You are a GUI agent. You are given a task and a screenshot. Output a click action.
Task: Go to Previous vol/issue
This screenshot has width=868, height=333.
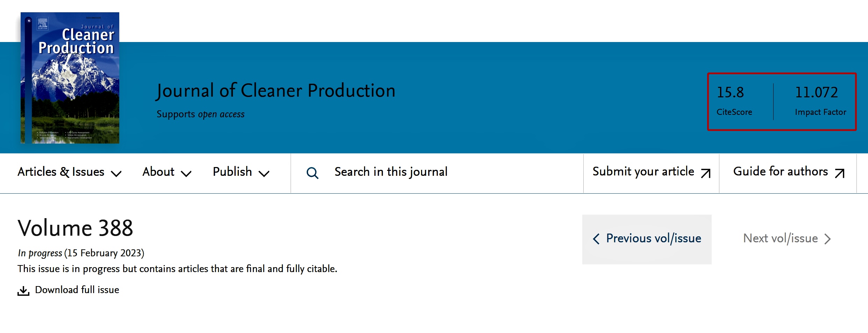[x=647, y=239]
